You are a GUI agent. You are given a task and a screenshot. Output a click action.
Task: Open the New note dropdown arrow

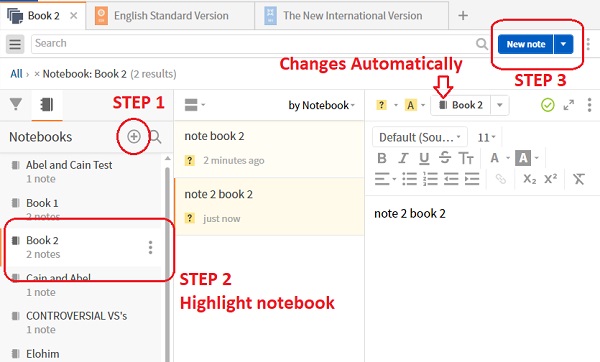[563, 44]
